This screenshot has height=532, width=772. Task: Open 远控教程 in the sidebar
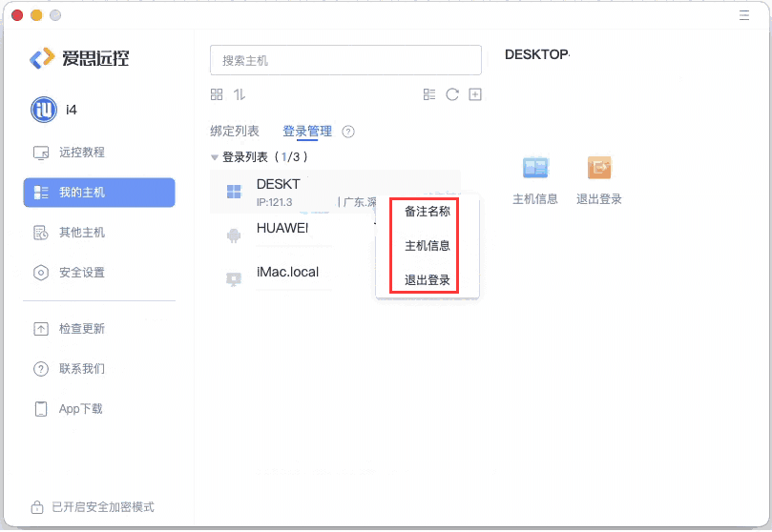click(x=82, y=153)
